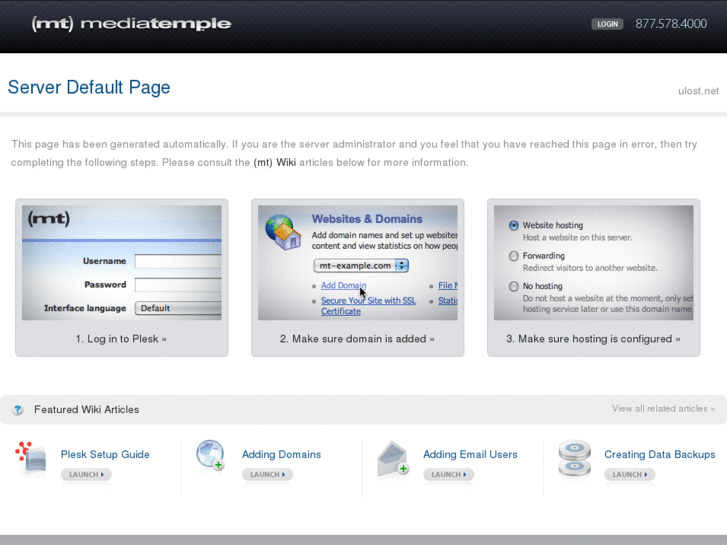Open the Adding Domains article link
This screenshot has width=727, height=545.
pyautogui.click(x=281, y=455)
